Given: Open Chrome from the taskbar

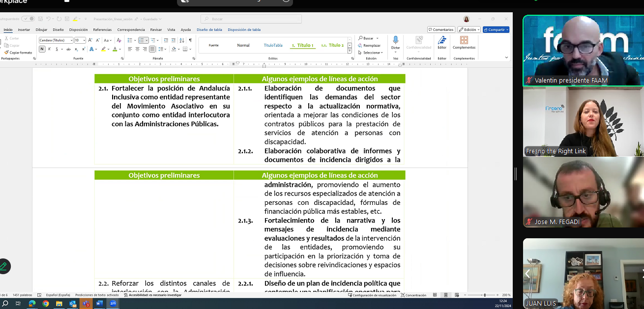Looking at the screenshot, I should tap(45, 304).
